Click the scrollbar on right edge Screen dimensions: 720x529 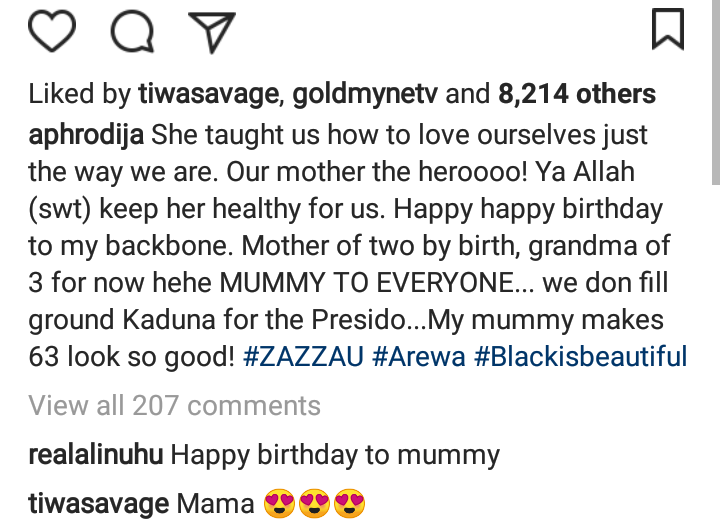click(714, 90)
